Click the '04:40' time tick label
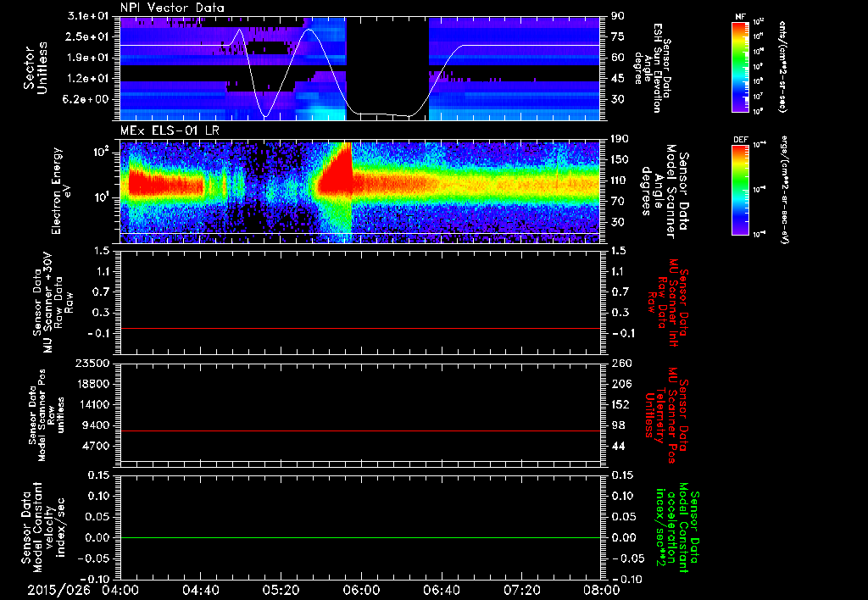 tap(200, 590)
